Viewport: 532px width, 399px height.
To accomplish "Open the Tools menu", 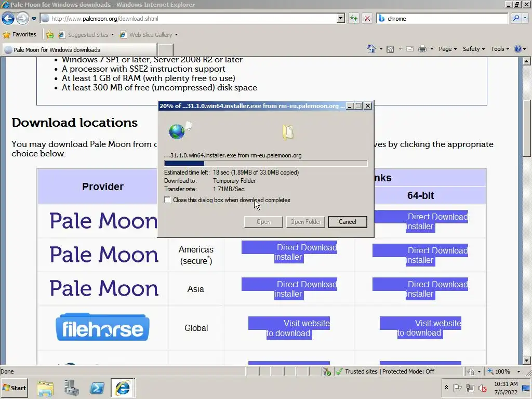I will coord(500,49).
